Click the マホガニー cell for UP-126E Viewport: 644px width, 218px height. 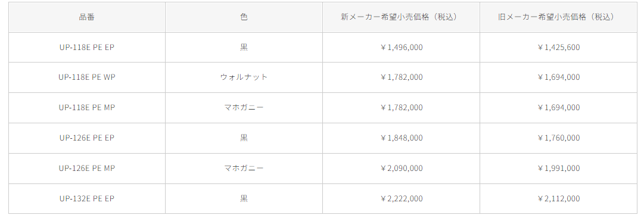point(244,169)
